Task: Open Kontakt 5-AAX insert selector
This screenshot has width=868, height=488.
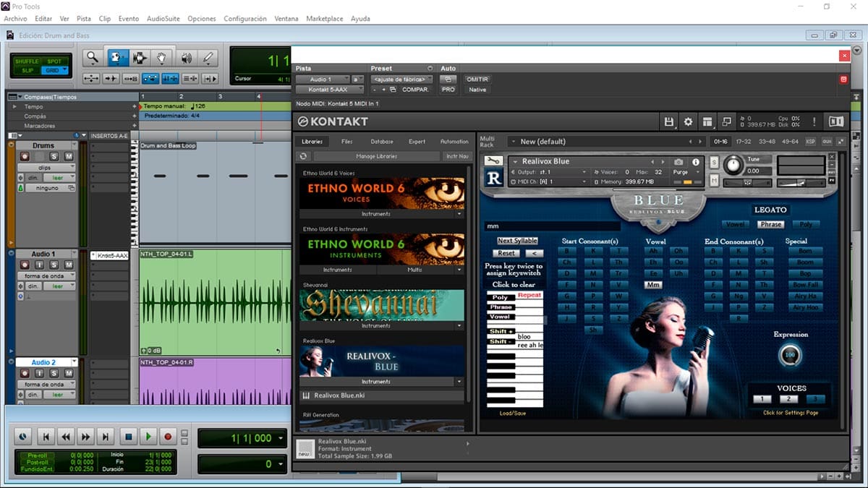Action: tap(329, 90)
